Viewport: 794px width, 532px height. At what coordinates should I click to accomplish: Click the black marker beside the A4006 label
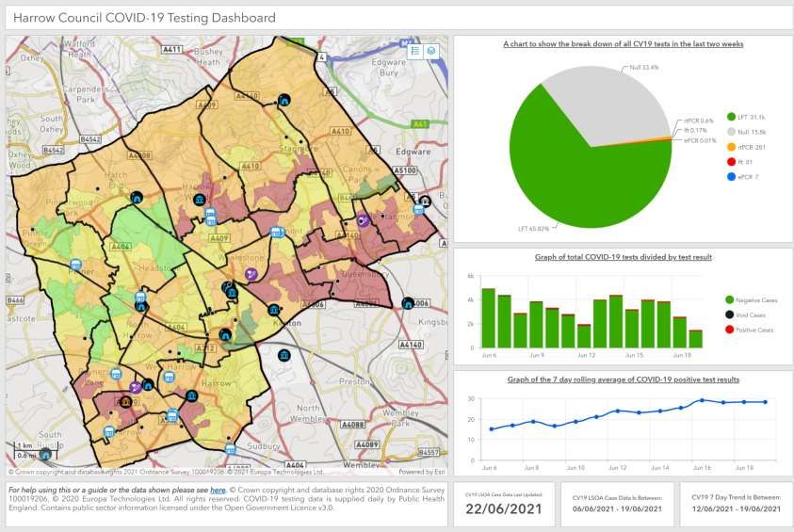(408, 302)
